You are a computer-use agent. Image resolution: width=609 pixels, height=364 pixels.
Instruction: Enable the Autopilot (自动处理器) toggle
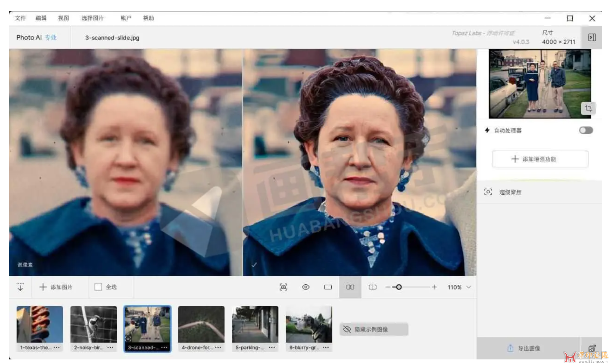(x=586, y=131)
